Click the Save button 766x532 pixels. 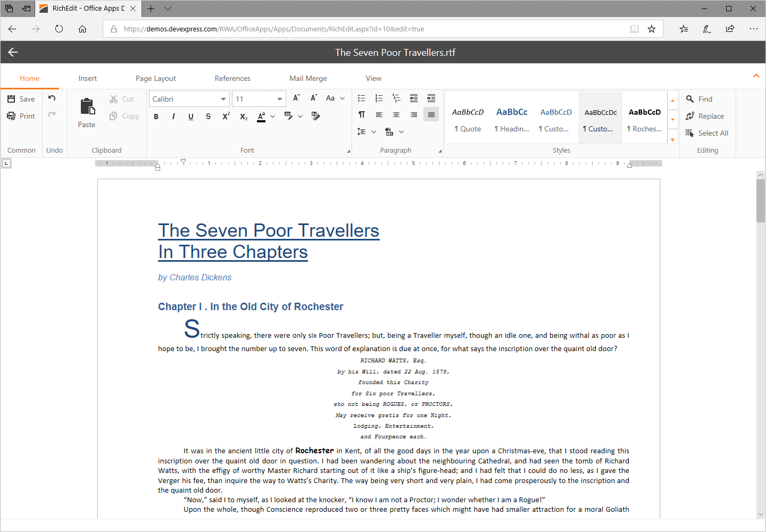point(21,99)
